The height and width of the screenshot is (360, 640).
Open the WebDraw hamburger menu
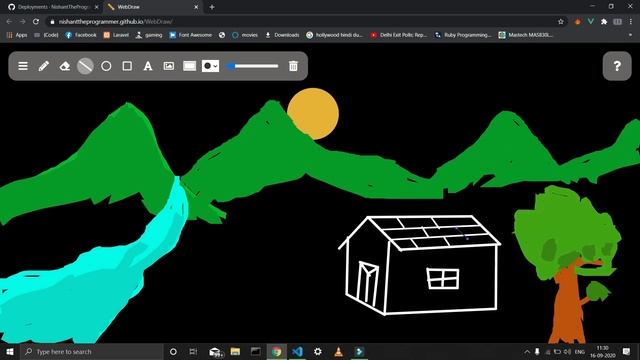coord(23,66)
